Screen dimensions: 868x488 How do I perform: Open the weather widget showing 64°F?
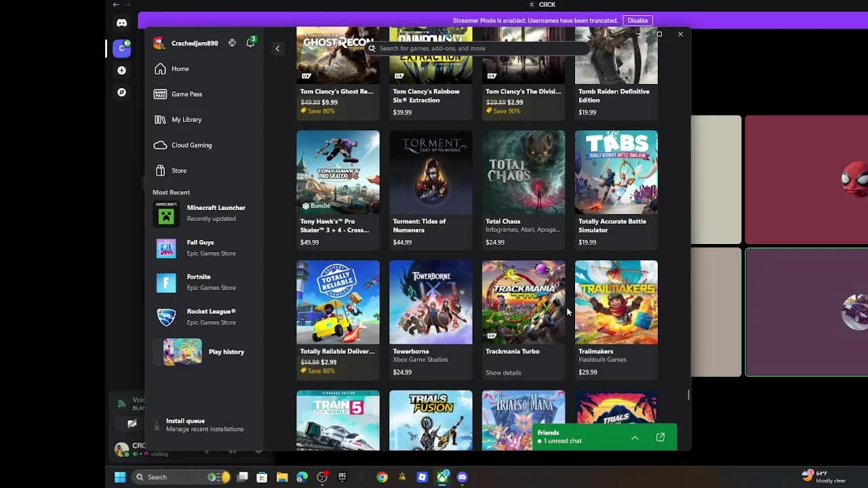[x=824, y=476]
